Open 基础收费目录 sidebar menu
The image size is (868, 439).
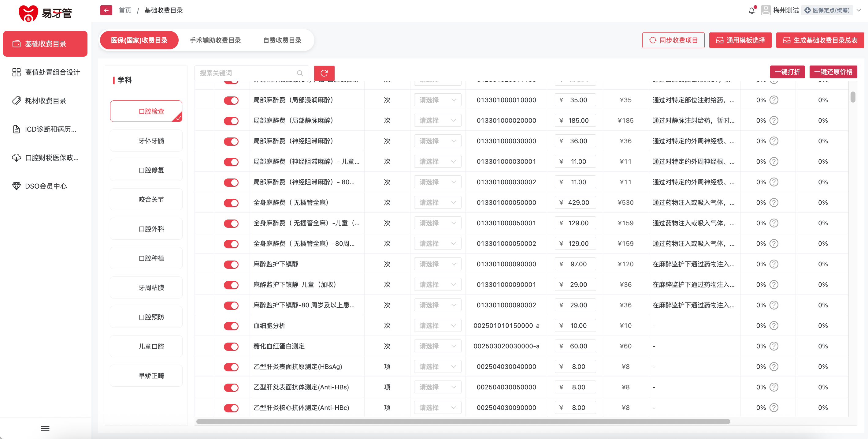(x=45, y=44)
